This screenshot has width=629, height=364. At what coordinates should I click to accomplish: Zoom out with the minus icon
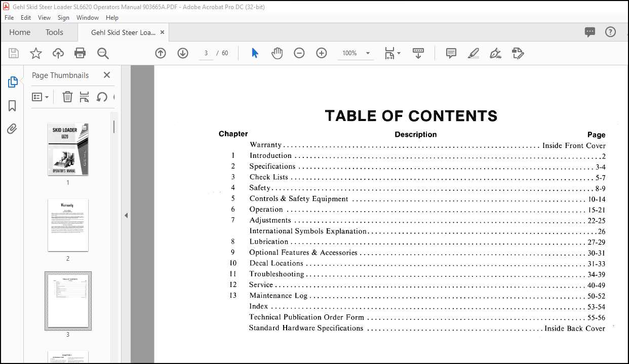(x=299, y=53)
